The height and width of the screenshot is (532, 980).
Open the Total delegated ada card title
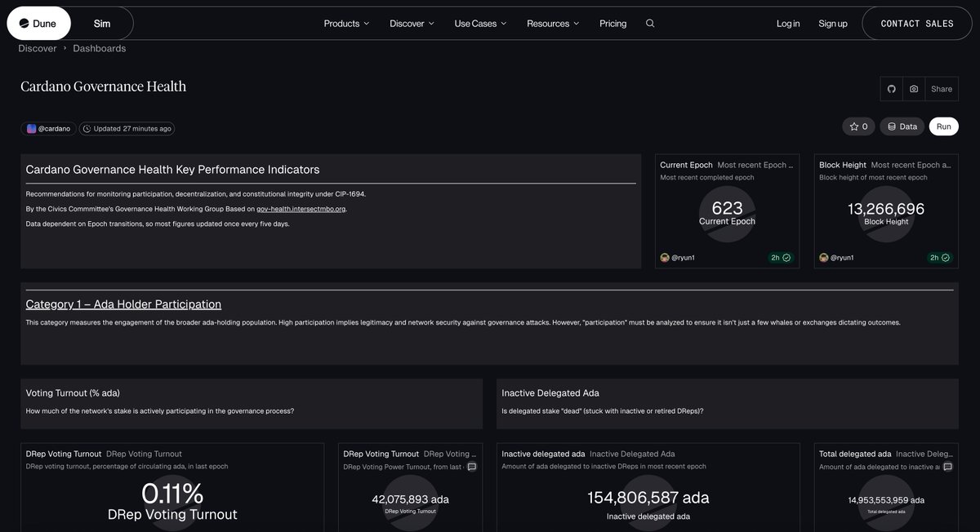click(855, 454)
